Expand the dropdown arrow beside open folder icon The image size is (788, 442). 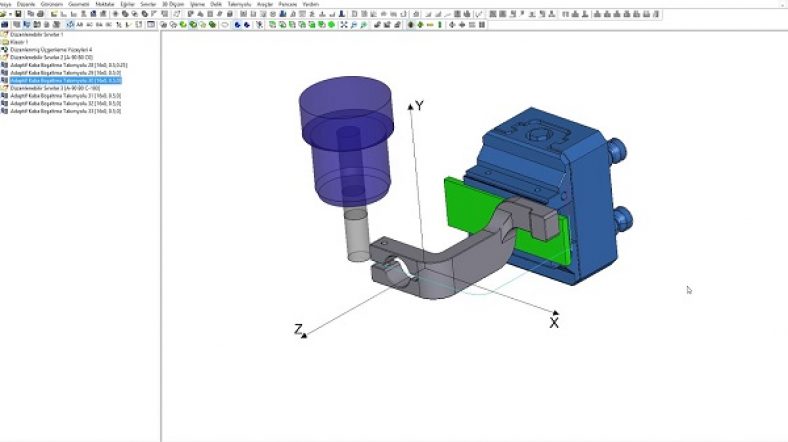point(10,14)
